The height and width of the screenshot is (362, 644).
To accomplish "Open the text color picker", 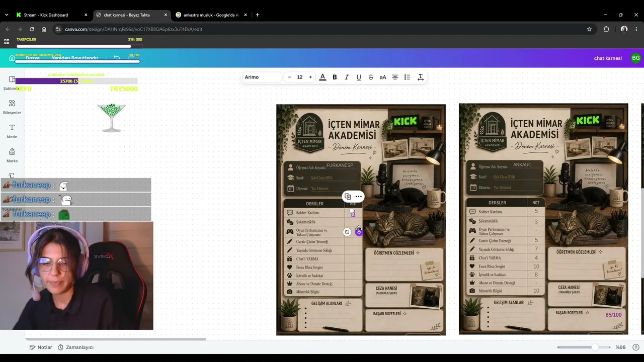I will [x=323, y=77].
